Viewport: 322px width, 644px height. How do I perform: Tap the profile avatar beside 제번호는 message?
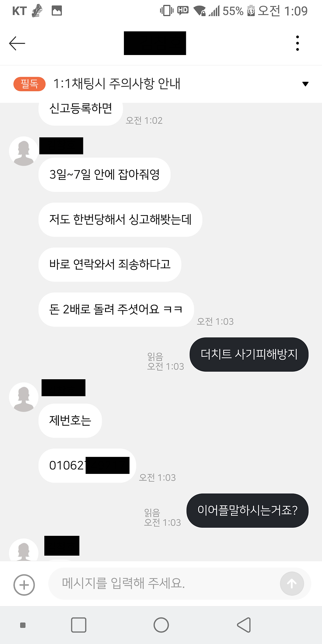click(x=24, y=397)
